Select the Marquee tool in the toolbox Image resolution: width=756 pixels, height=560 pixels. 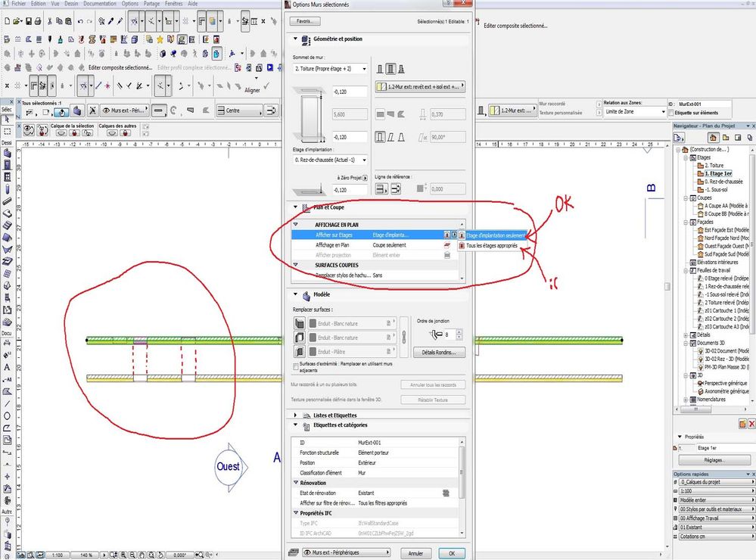click(x=7, y=131)
